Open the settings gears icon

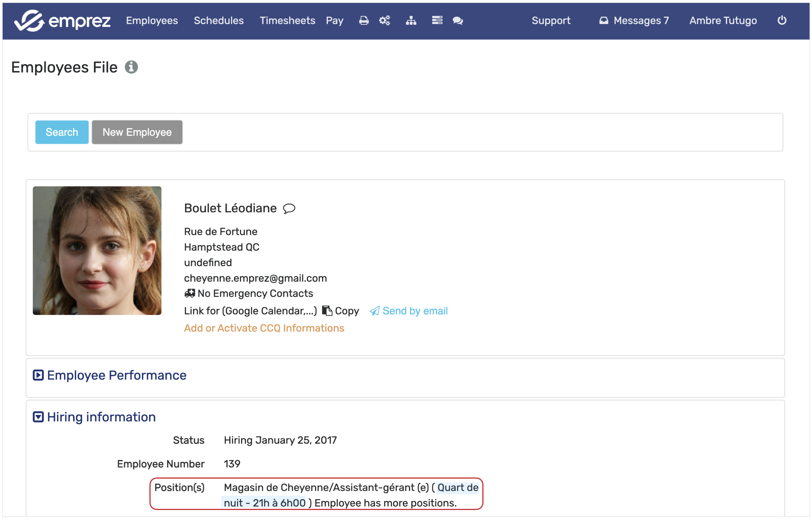click(384, 21)
